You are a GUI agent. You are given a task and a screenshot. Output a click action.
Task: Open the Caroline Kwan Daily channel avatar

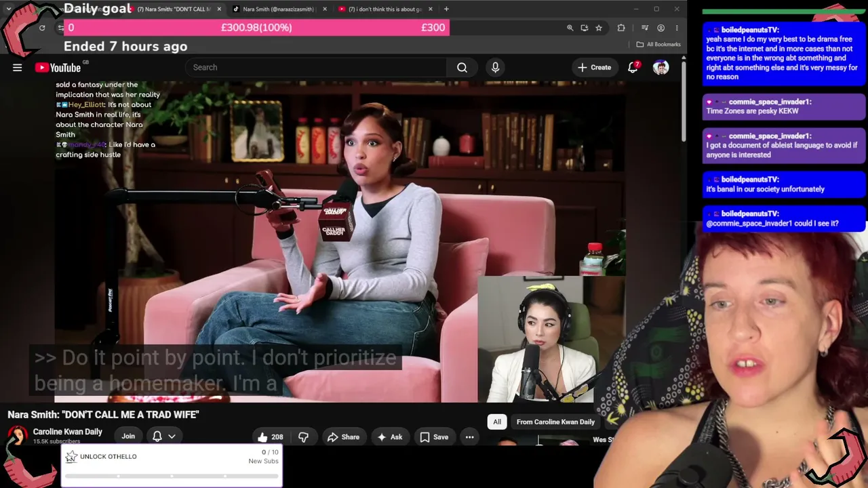(18, 436)
